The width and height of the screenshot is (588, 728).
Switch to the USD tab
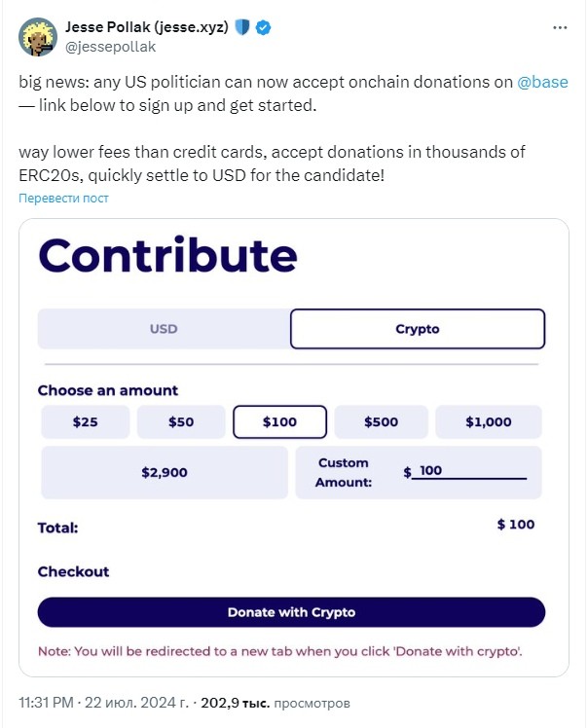[x=164, y=329]
